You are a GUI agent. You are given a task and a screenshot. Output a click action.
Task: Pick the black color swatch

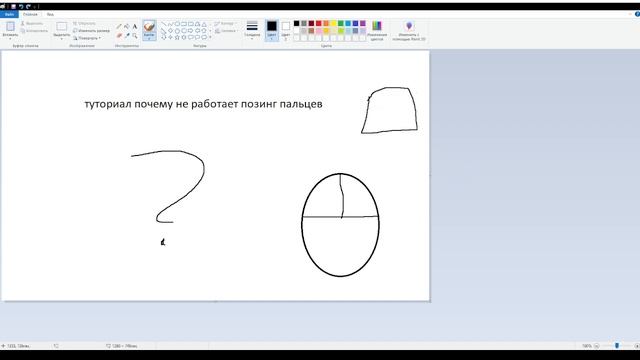pos(297,24)
